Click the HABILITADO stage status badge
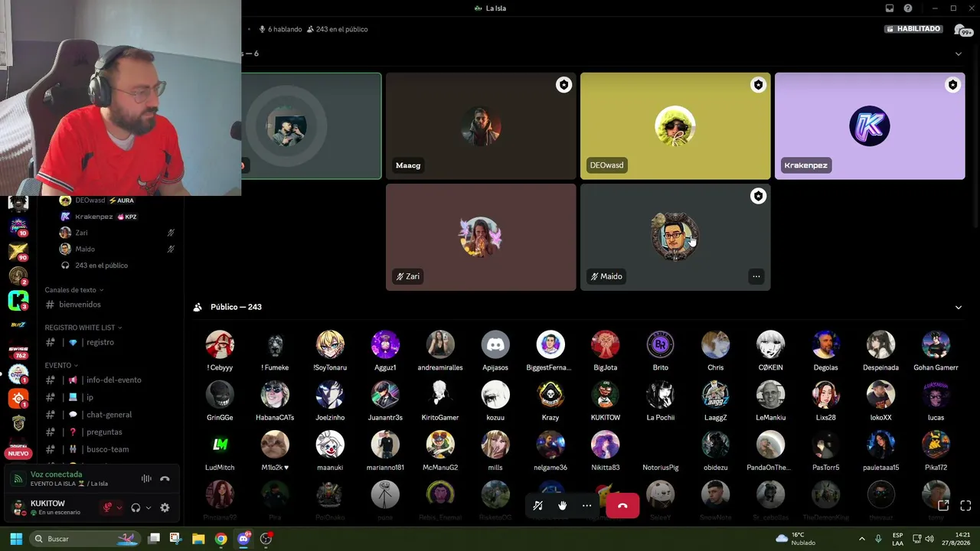This screenshot has width=980, height=551. [913, 29]
